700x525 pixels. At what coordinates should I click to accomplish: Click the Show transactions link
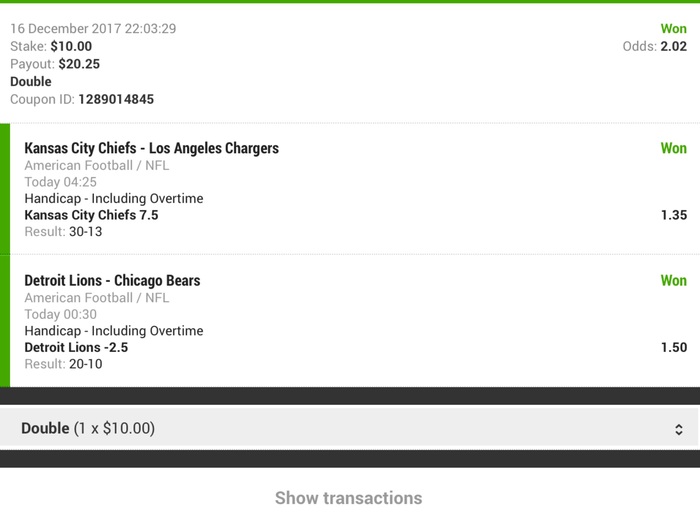click(x=348, y=498)
